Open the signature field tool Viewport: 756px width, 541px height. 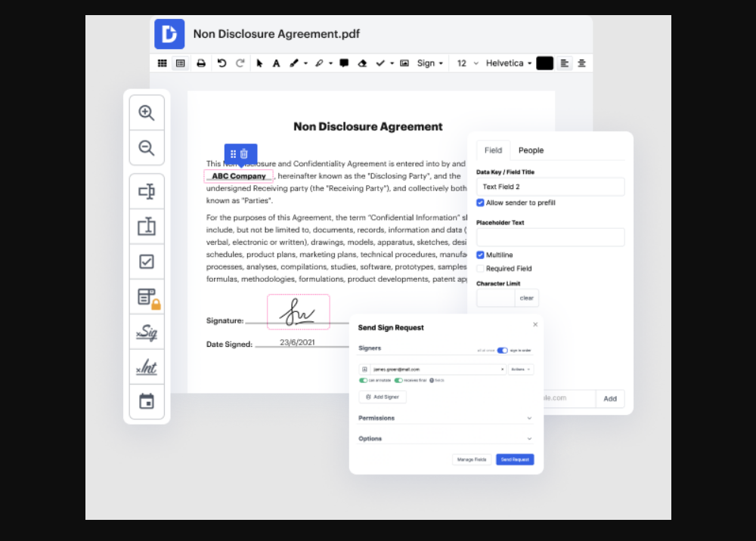pos(147,332)
